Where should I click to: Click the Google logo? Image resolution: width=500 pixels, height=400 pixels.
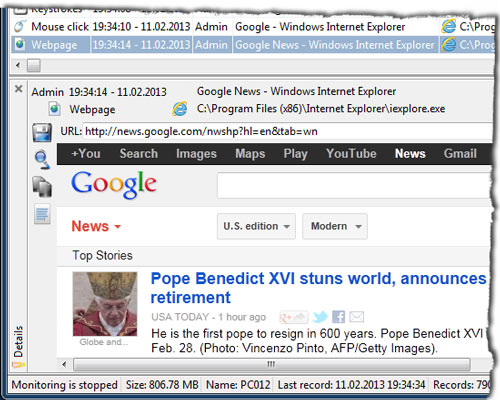tap(114, 184)
